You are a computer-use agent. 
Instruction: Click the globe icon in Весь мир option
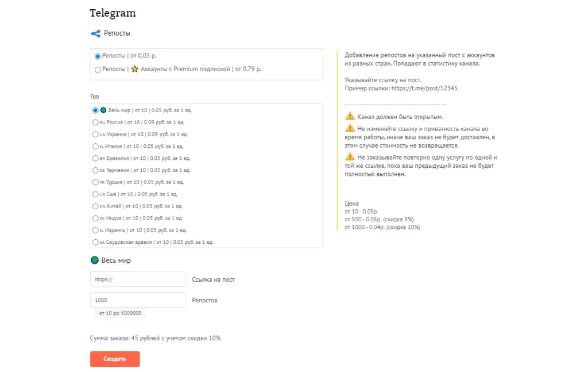103,110
